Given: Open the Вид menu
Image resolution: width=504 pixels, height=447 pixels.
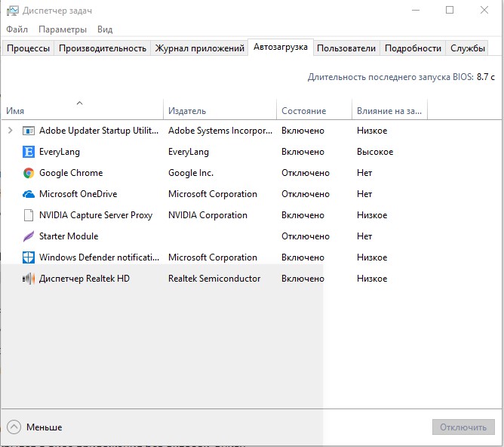Looking at the screenshot, I should coord(105,29).
